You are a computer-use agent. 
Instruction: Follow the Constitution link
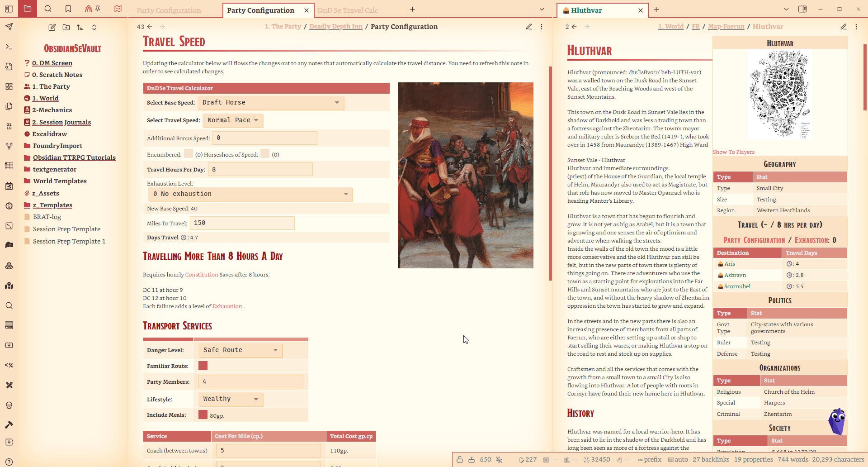(x=201, y=275)
